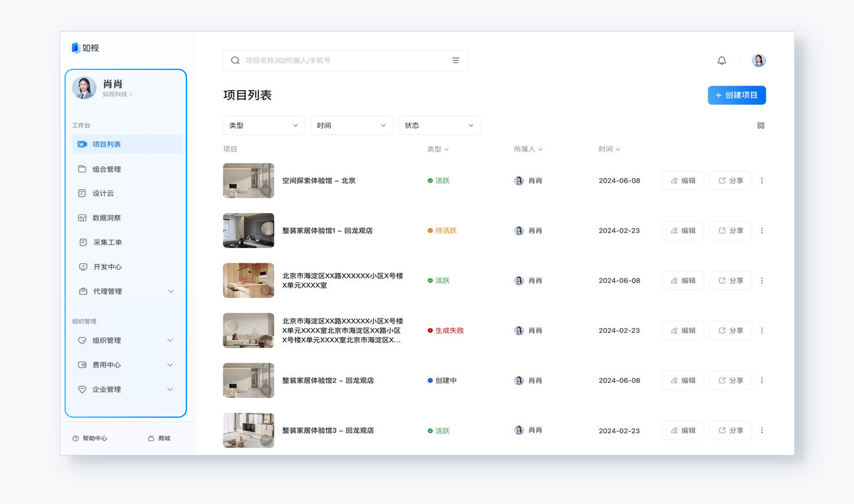
Task: Sort by 所属人 column header
Action: [x=528, y=149]
